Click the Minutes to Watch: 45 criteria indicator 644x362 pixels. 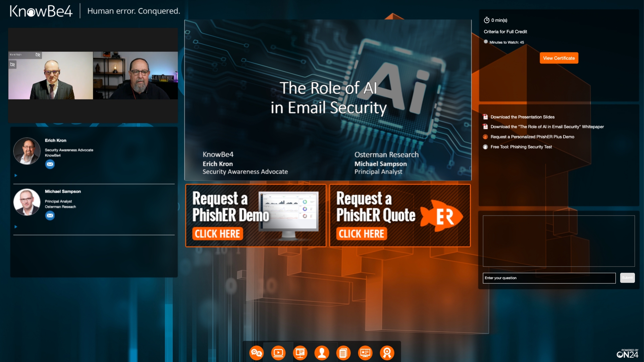tap(486, 42)
